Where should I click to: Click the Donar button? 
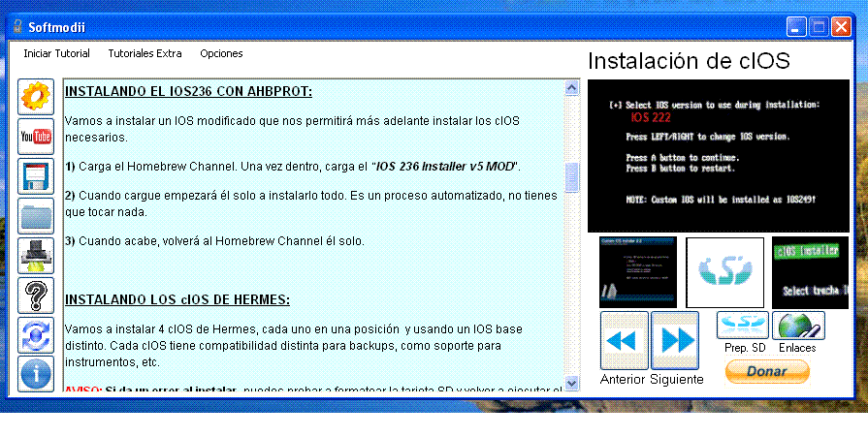pyautogui.click(x=767, y=371)
